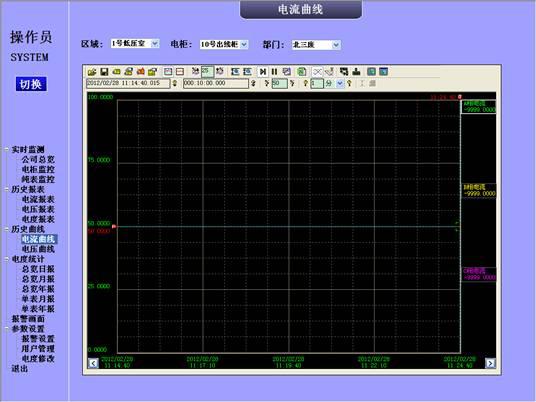Click the right arrow to scroll chart forward

tap(490, 363)
